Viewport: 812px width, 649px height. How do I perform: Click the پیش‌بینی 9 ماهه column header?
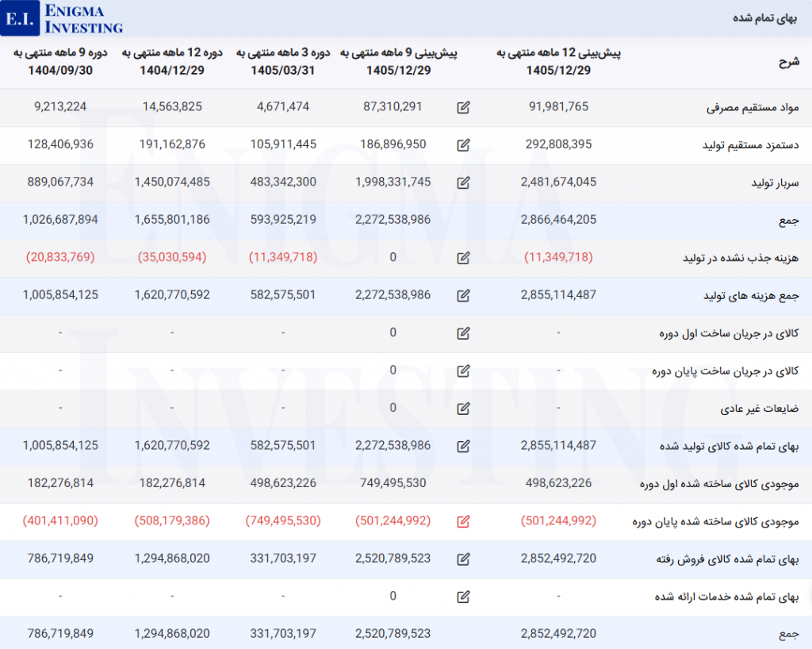[399, 62]
